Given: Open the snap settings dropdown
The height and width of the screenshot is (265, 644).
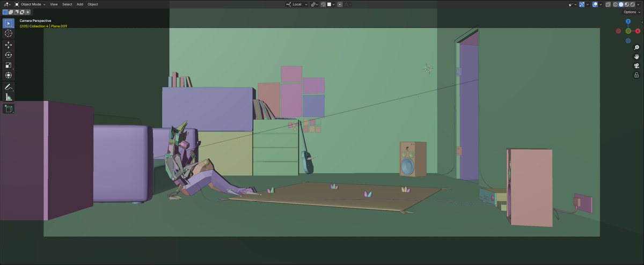Looking at the screenshot, I should [331, 4].
